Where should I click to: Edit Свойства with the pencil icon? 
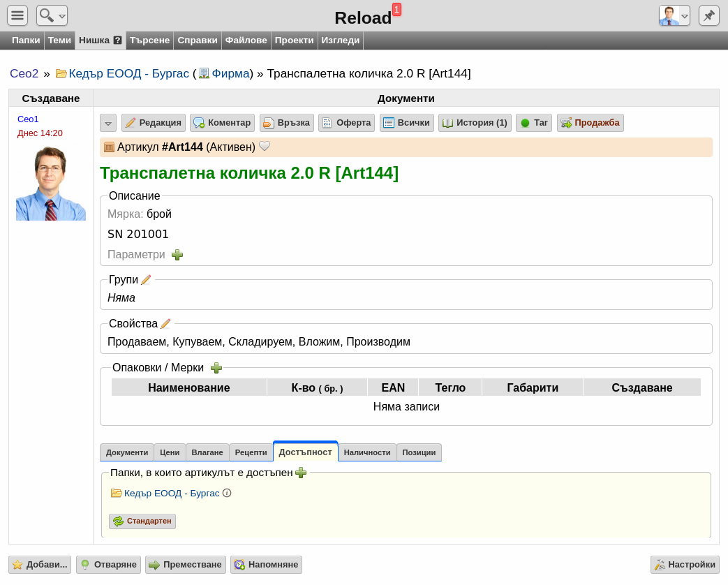point(165,324)
